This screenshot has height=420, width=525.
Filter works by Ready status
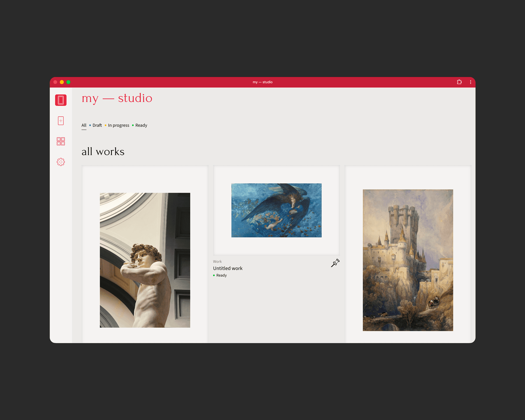(x=141, y=125)
